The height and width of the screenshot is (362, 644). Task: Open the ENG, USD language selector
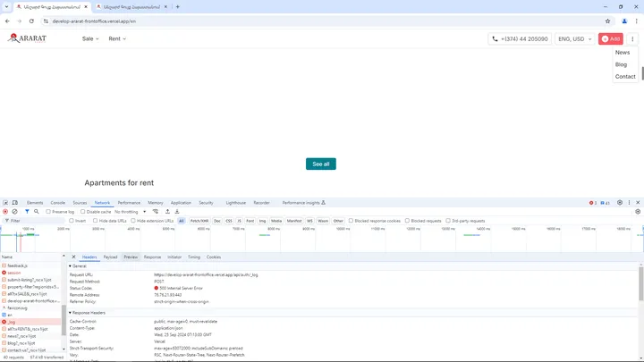(572, 39)
